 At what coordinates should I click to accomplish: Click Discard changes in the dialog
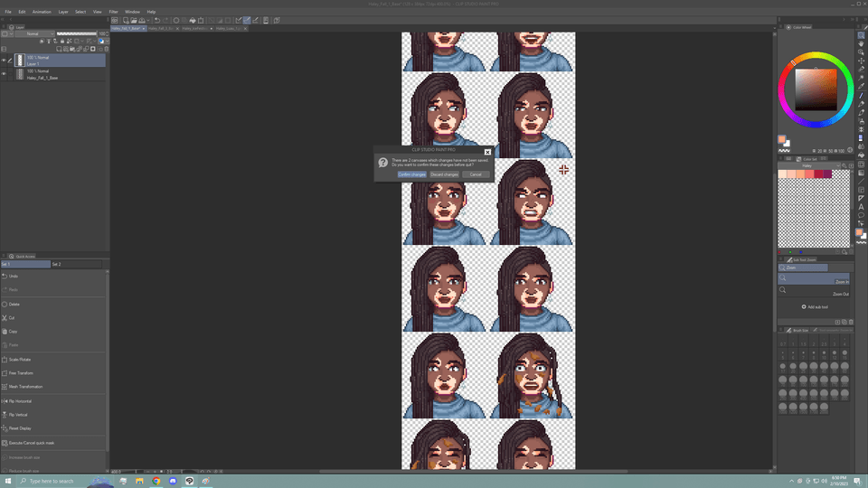coord(444,174)
